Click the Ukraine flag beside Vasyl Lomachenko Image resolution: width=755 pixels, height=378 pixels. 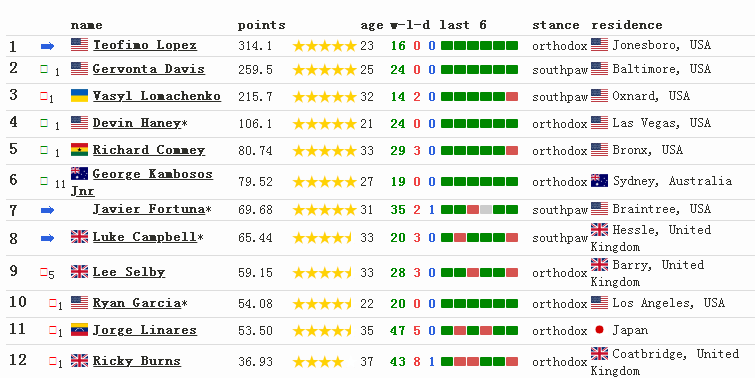pyautogui.click(x=79, y=95)
